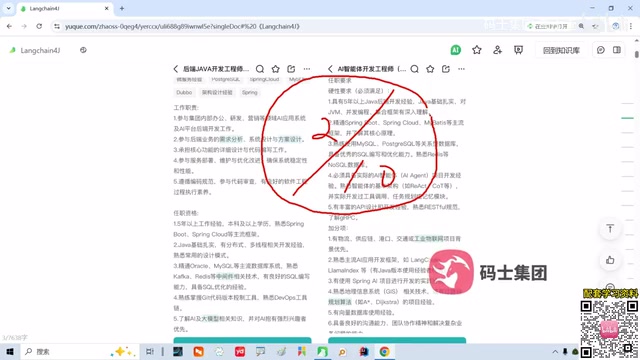Toggle the right sidebar panel icon

[617, 50]
